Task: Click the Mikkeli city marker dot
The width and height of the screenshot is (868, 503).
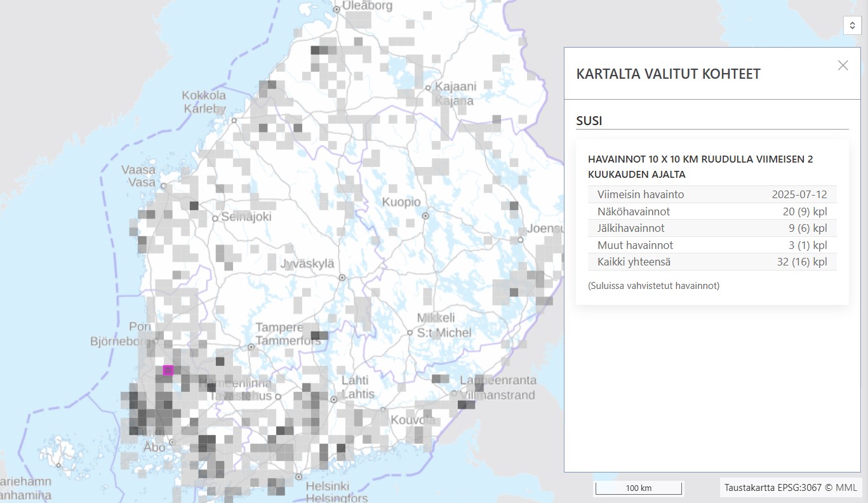Action: tap(410, 332)
